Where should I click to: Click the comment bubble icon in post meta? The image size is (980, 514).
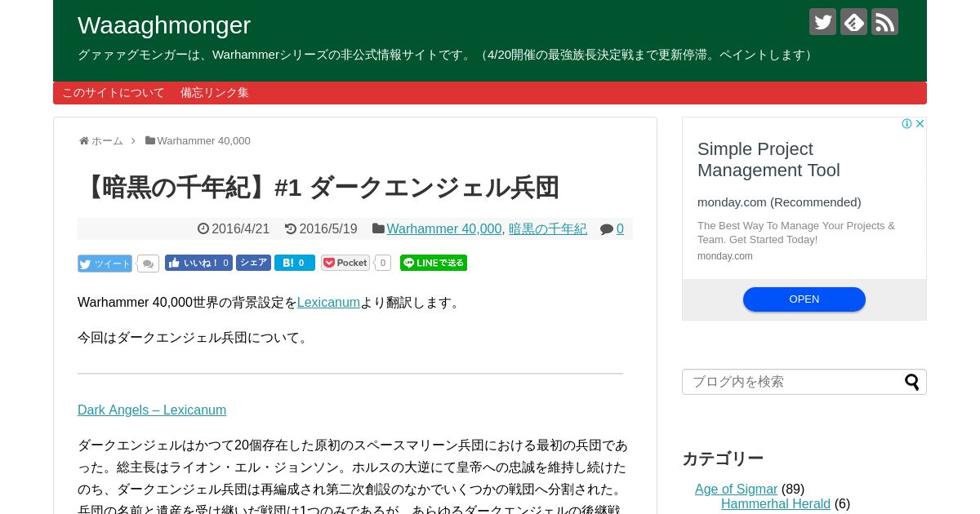[x=607, y=229]
